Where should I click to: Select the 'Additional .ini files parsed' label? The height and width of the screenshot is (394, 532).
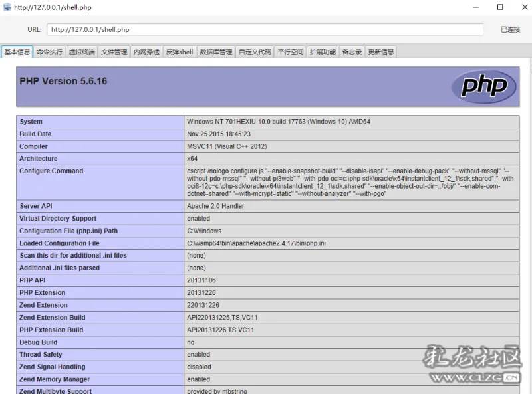(59, 268)
